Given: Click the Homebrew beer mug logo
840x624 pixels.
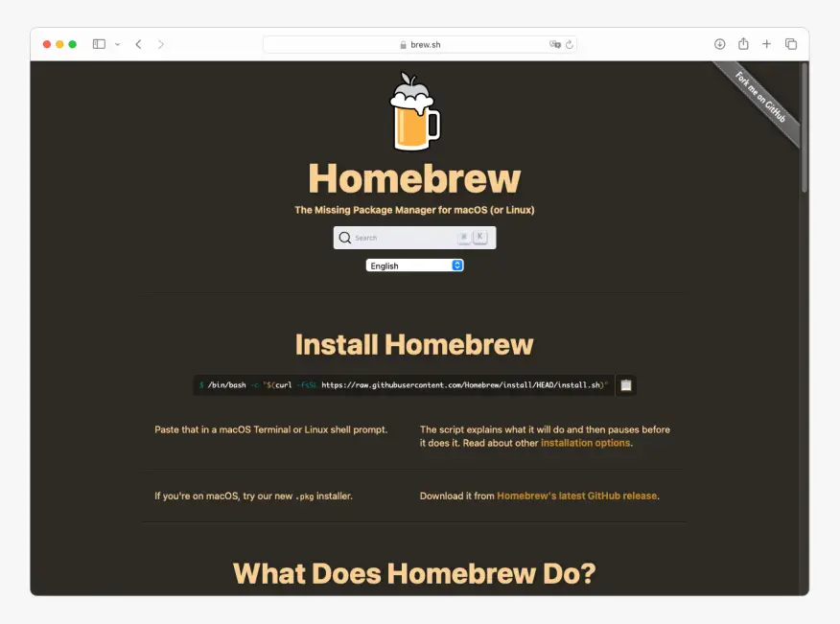Looking at the screenshot, I should [x=414, y=112].
